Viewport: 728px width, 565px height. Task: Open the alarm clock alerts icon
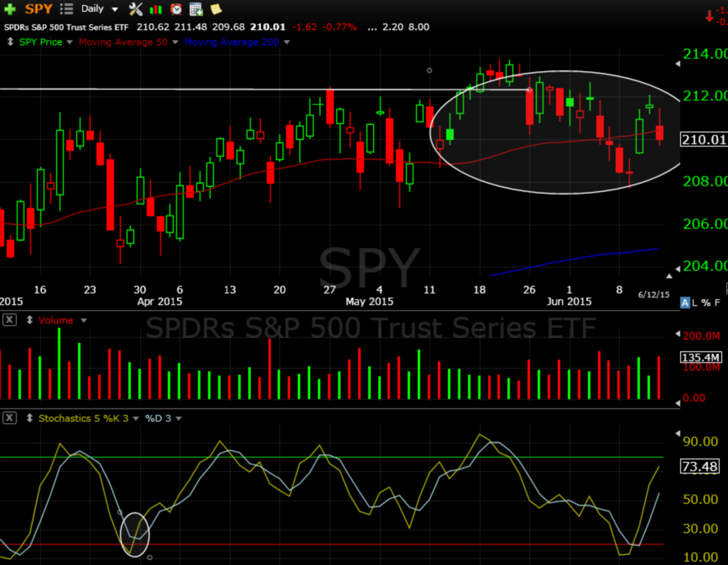(176, 9)
